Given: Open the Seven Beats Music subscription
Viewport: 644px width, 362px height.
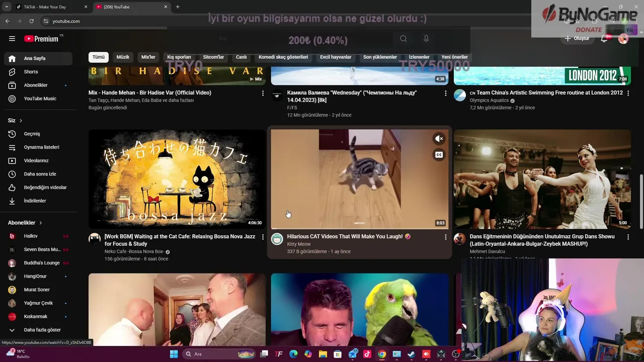Looking at the screenshot, I should point(38,249).
